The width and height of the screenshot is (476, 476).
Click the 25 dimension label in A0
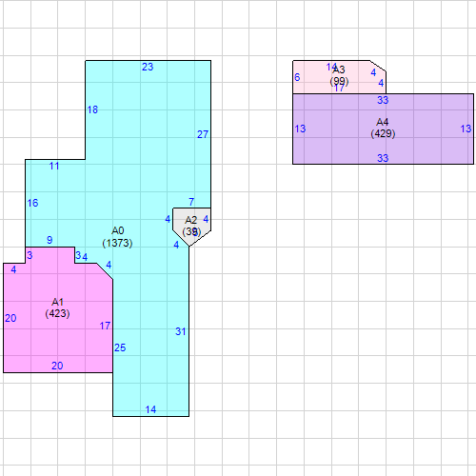tap(120, 347)
